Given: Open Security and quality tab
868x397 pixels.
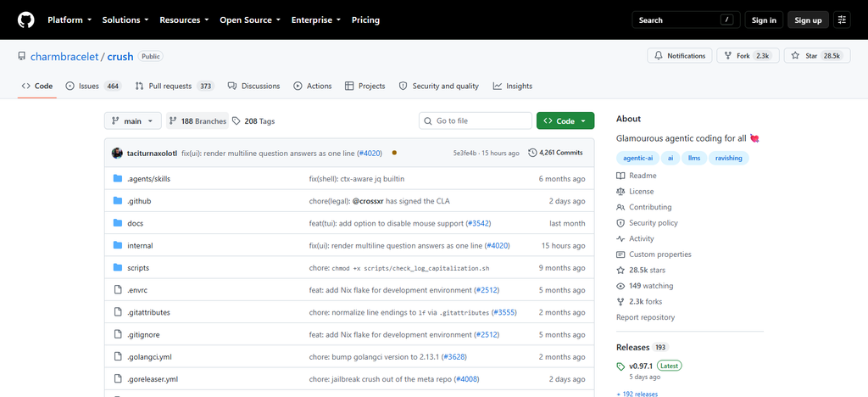Looking at the screenshot, I should [x=438, y=86].
